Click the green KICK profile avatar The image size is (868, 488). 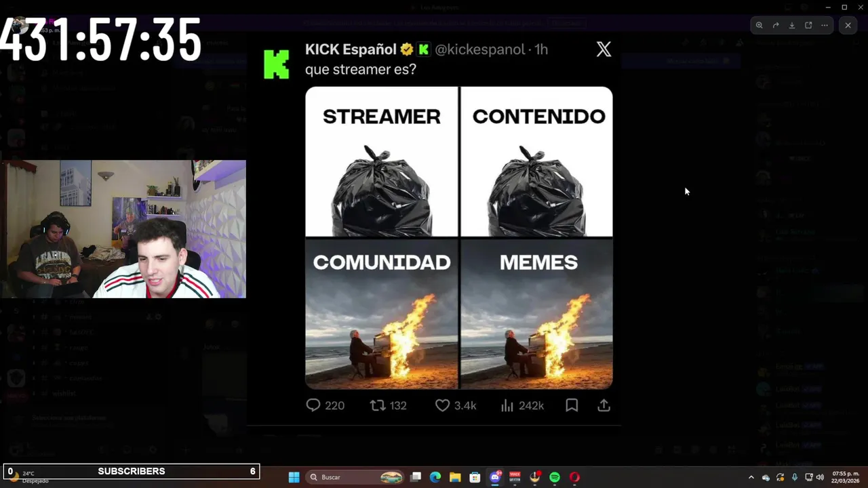pos(277,64)
